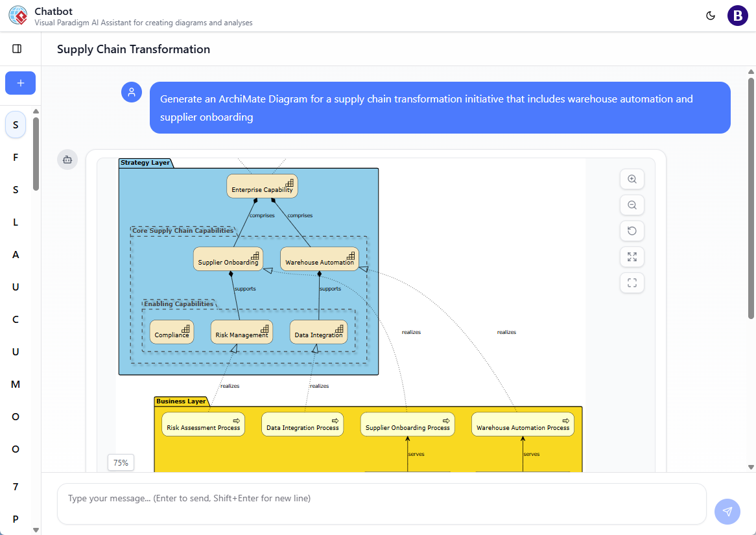Click the Visual Paradigm logo
This screenshot has height=535, width=756.
[x=18, y=16]
